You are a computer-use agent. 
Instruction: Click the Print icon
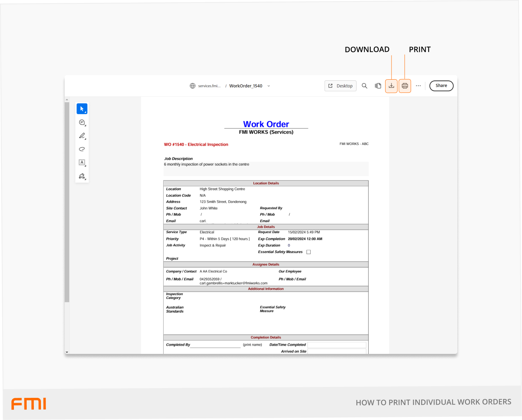[x=405, y=86]
